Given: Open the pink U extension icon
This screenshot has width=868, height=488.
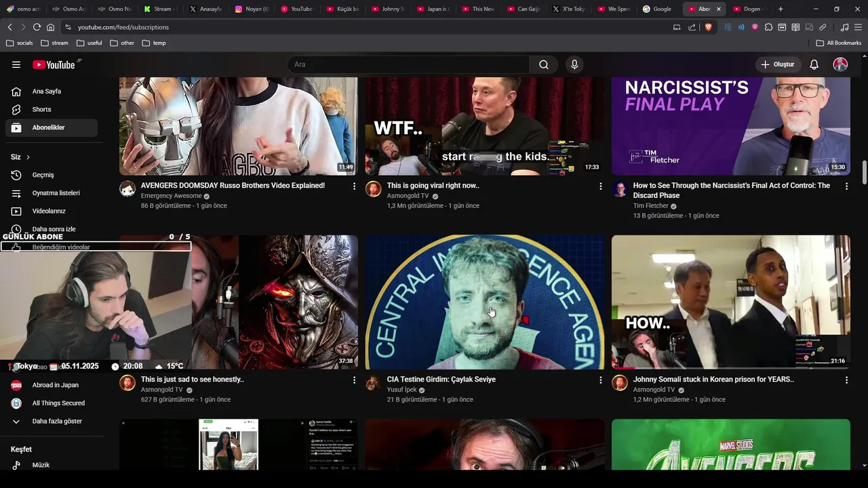Looking at the screenshot, I should pyautogui.click(x=755, y=27).
